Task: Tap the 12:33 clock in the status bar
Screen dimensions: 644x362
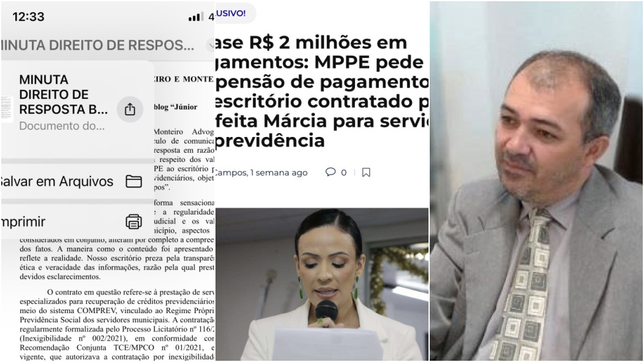Action: pyautogui.click(x=28, y=17)
